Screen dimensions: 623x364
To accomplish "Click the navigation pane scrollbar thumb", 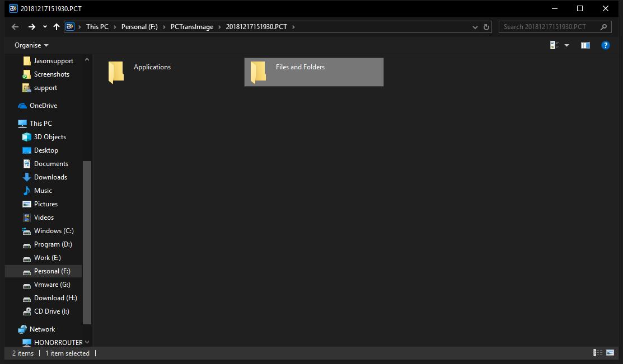I will coord(87,242).
